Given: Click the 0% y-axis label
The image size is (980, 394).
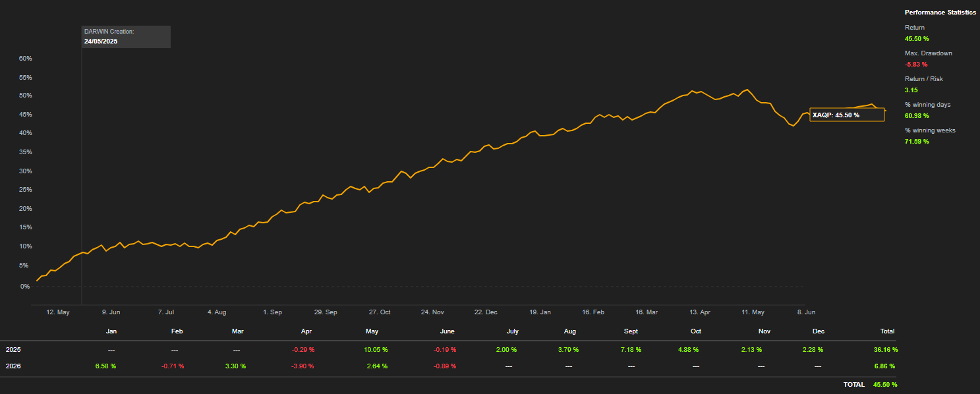Looking at the screenshot, I should point(25,287).
